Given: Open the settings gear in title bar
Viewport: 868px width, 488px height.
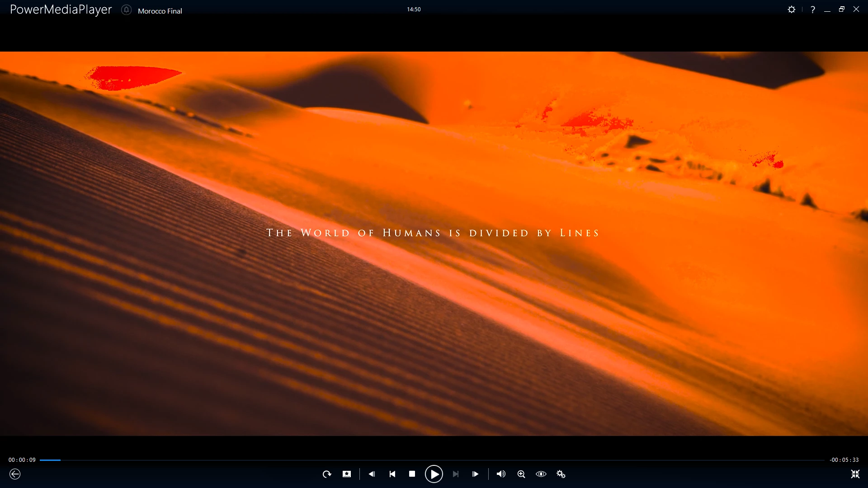Looking at the screenshot, I should pos(792,9).
